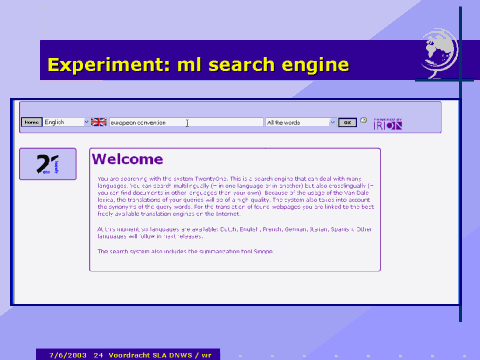The width and height of the screenshot is (480, 360).
Task: Click the search query input field
Action: coord(186,122)
